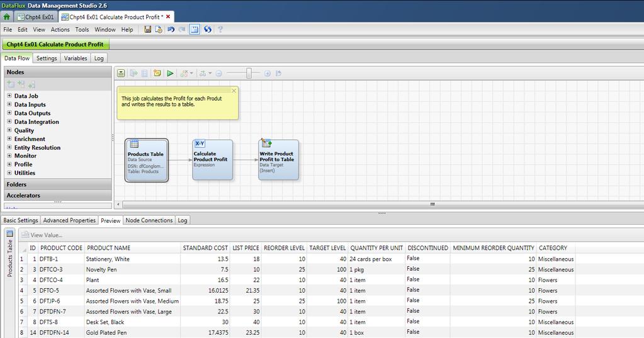Viewport: 644px width, 338px height.
Task: Open the Basic Settings tab
Action: pos(21,220)
